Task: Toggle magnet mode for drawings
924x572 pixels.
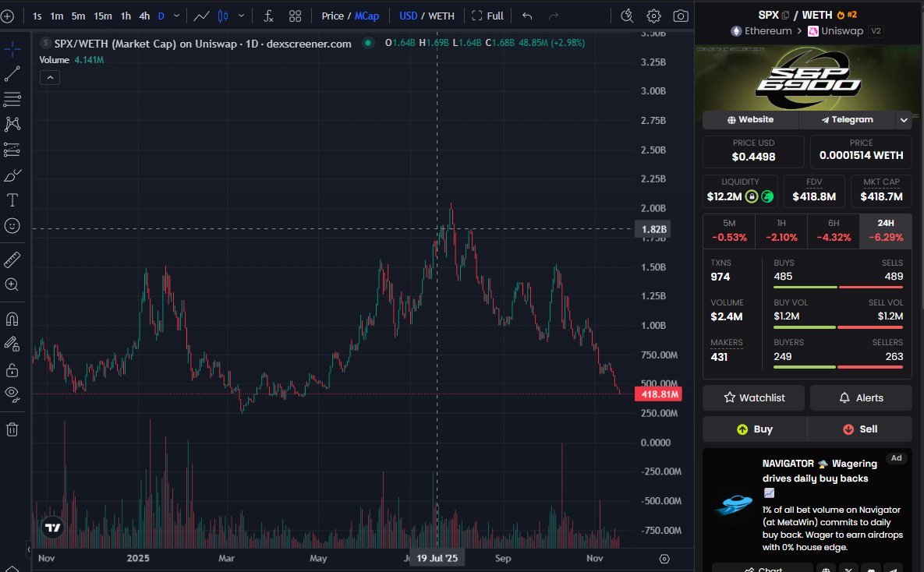Action: click(x=12, y=319)
